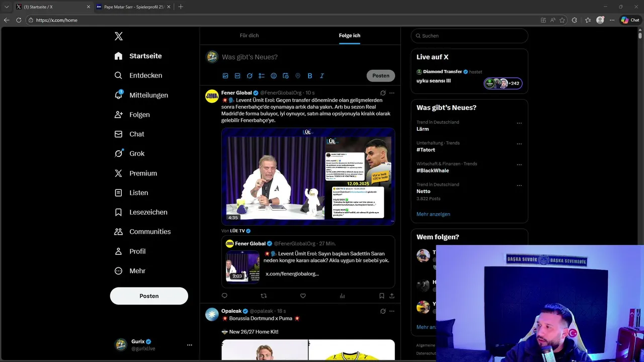
Task: Bookmark the Fener Global post
Action: pyautogui.click(x=382, y=296)
